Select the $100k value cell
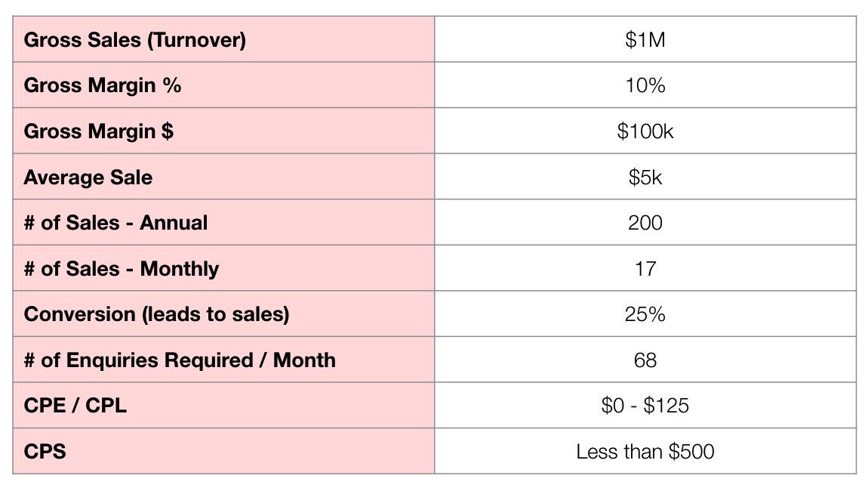The height and width of the screenshot is (488, 868). click(645, 131)
